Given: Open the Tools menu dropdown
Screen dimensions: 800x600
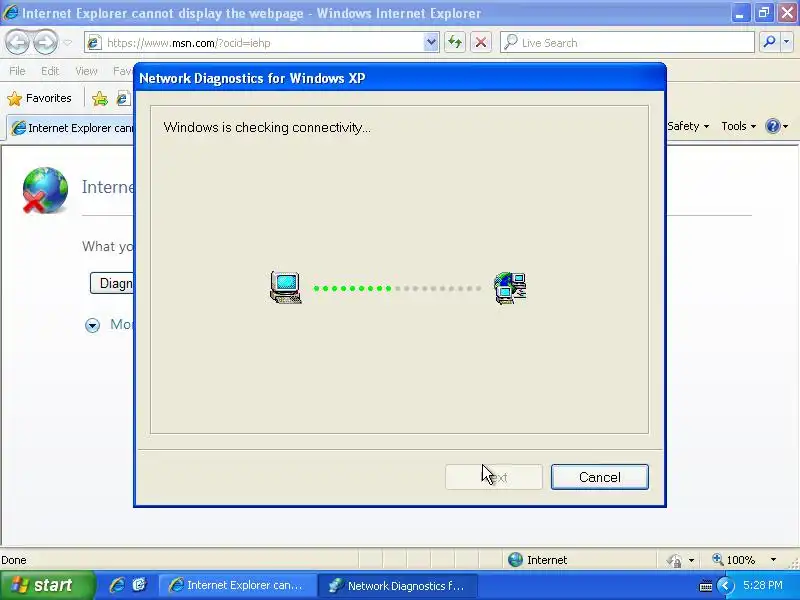Looking at the screenshot, I should point(738,126).
